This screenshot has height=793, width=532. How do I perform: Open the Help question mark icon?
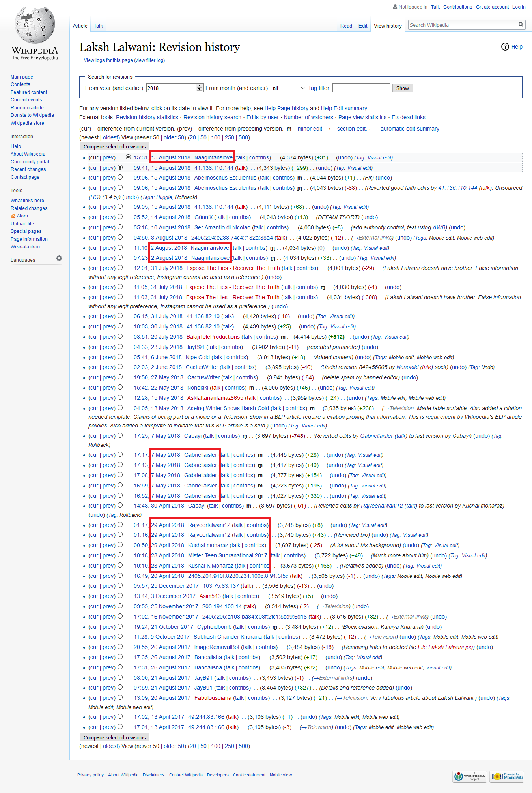(505, 47)
